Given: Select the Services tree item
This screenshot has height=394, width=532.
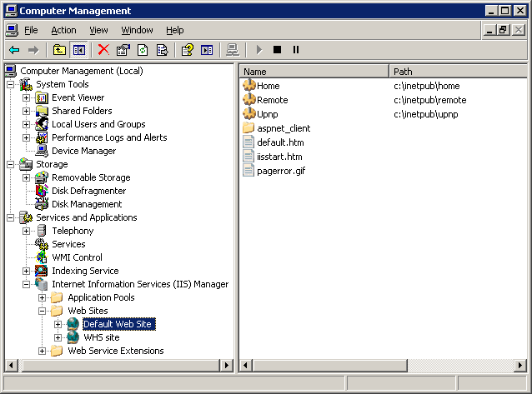Looking at the screenshot, I should (x=68, y=244).
